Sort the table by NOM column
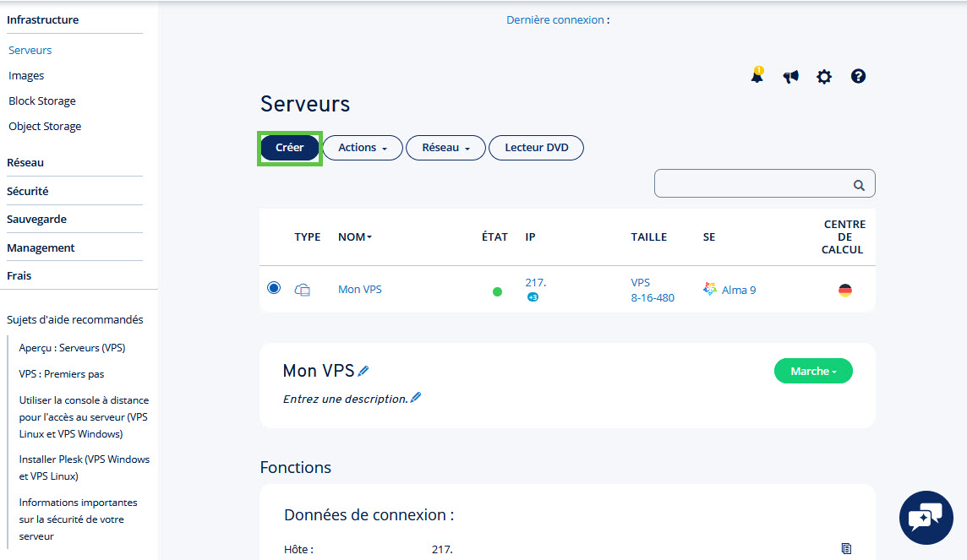Image resolution: width=967 pixels, height=560 pixels. pyautogui.click(x=355, y=237)
